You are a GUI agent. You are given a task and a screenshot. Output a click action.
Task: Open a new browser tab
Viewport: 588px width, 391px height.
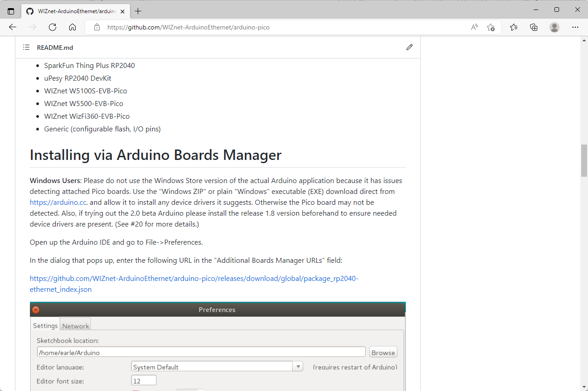pos(138,11)
